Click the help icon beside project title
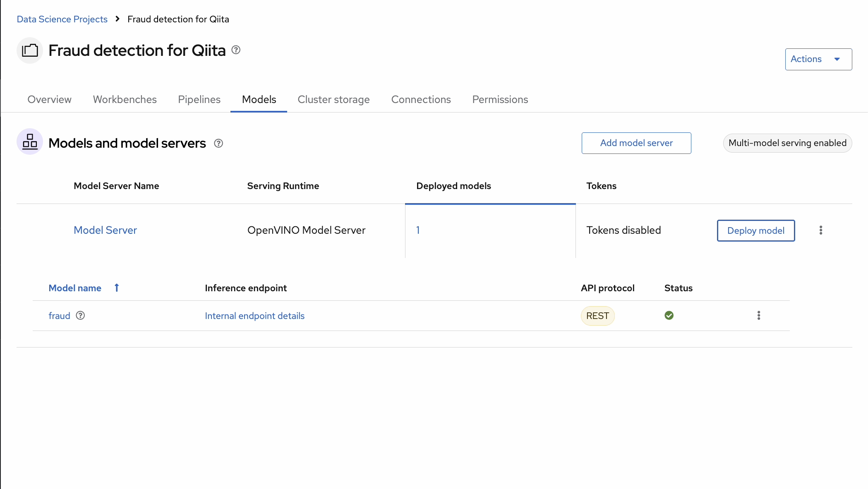Image resolution: width=868 pixels, height=489 pixels. [x=236, y=50]
